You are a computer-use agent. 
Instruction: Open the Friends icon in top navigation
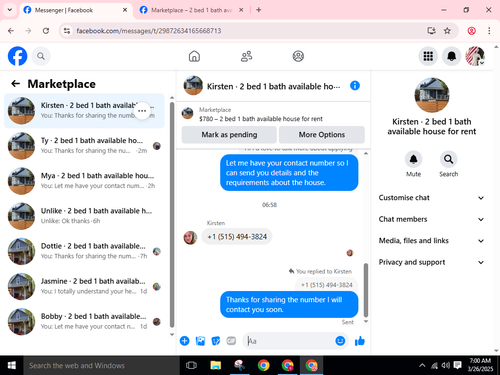click(246, 56)
